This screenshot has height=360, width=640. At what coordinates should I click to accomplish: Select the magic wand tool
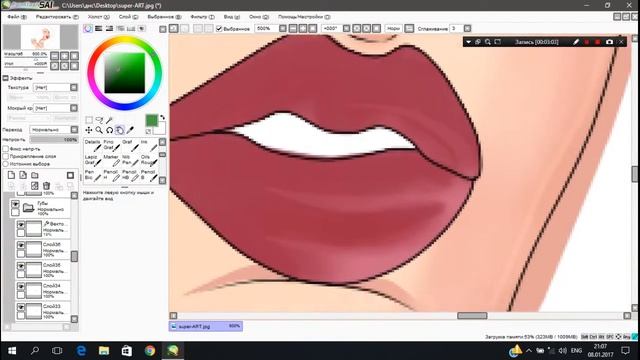coord(109,120)
